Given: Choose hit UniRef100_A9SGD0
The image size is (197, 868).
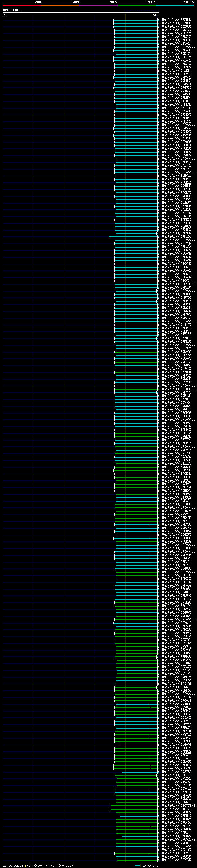Looking at the screenshot, I should point(176,457).
